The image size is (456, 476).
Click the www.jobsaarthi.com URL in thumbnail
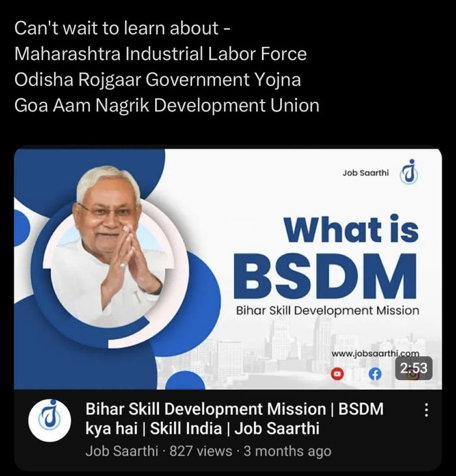coord(375,353)
